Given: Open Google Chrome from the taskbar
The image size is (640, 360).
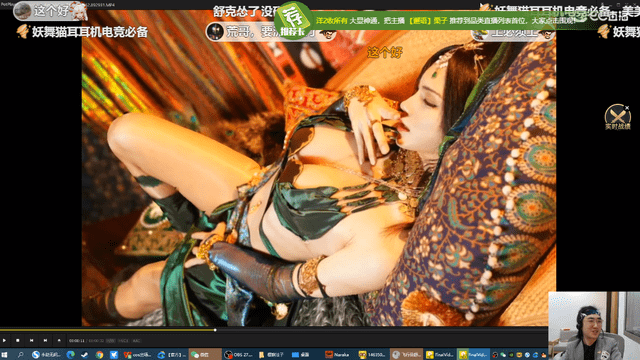Looking at the screenshot, I should 99,355.
